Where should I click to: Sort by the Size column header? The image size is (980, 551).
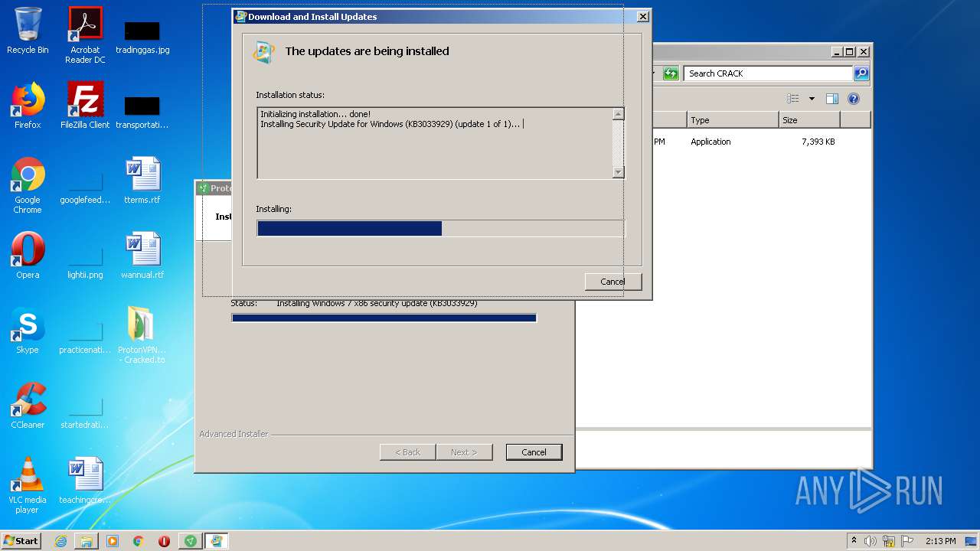coord(809,120)
